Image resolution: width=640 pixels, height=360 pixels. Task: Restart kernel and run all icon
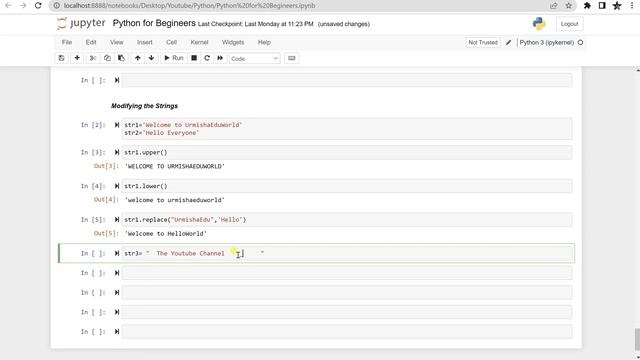coord(220,58)
